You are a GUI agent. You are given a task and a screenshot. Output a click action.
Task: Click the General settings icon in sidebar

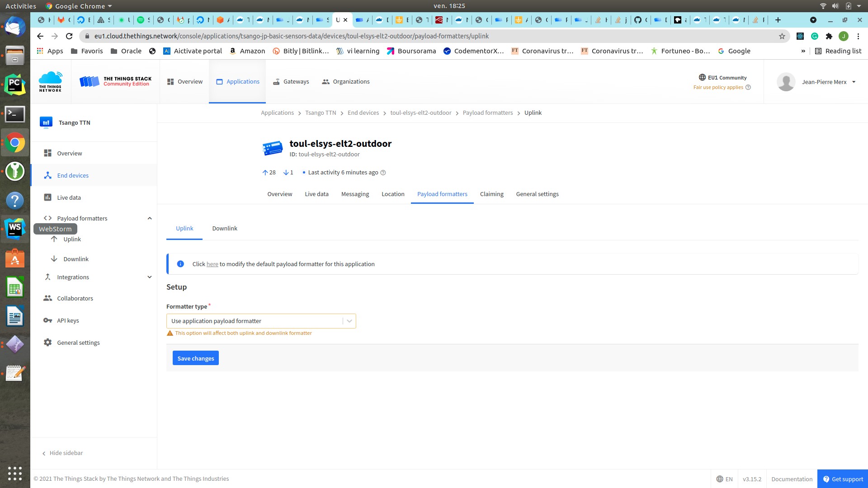click(x=47, y=342)
